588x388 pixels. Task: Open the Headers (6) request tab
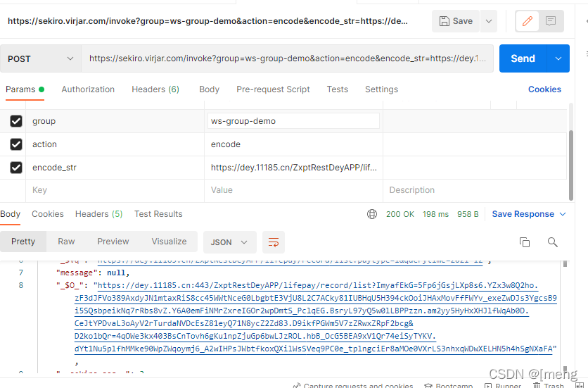click(155, 89)
